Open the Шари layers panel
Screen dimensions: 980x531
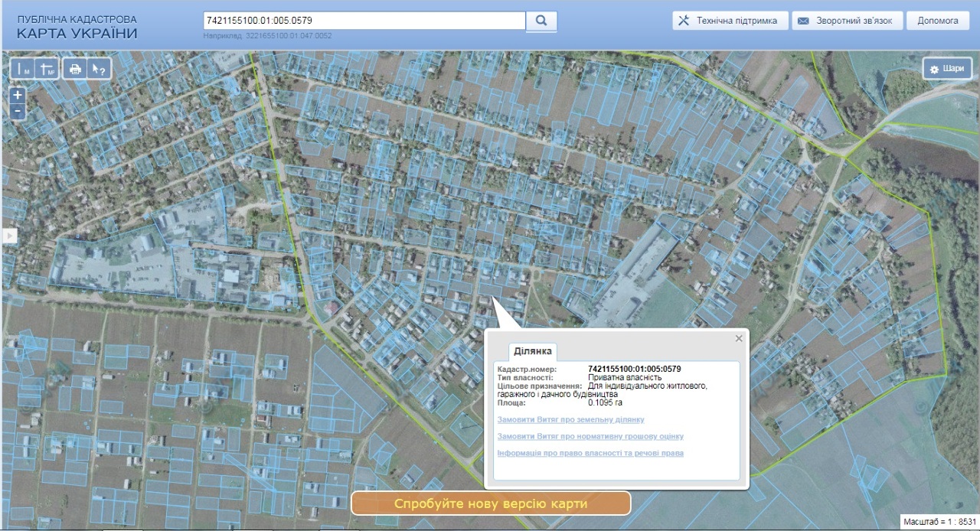click(x=947, y=68)
